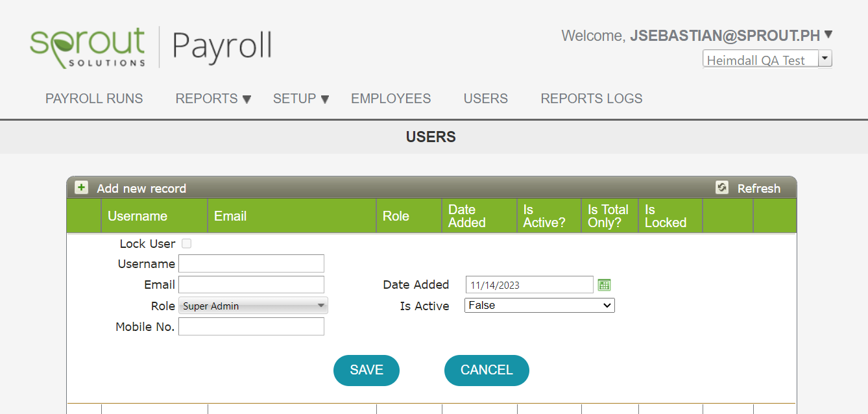Click the CANCEL button
868x414 pixels.
point(487,370)
